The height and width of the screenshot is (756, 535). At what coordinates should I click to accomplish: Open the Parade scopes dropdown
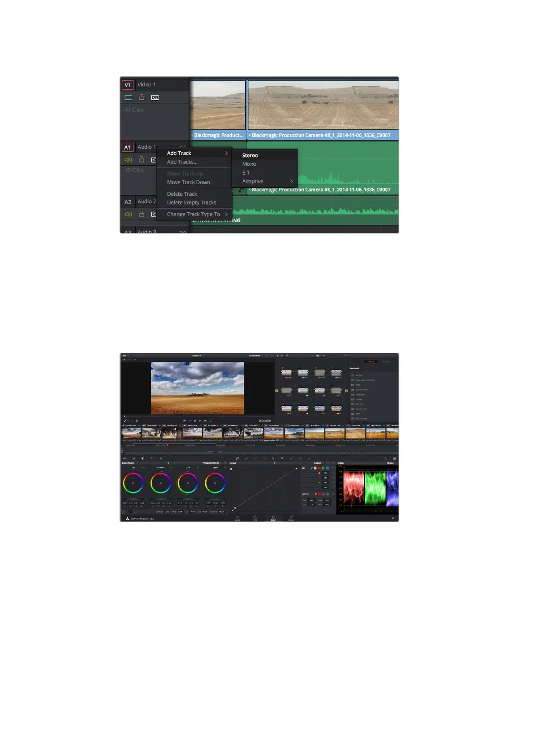[x=391, y=463]
